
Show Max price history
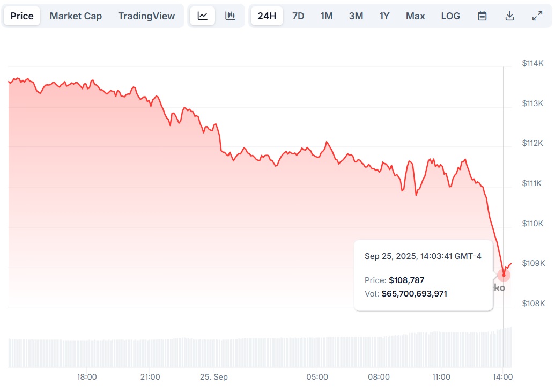(415, 16)
